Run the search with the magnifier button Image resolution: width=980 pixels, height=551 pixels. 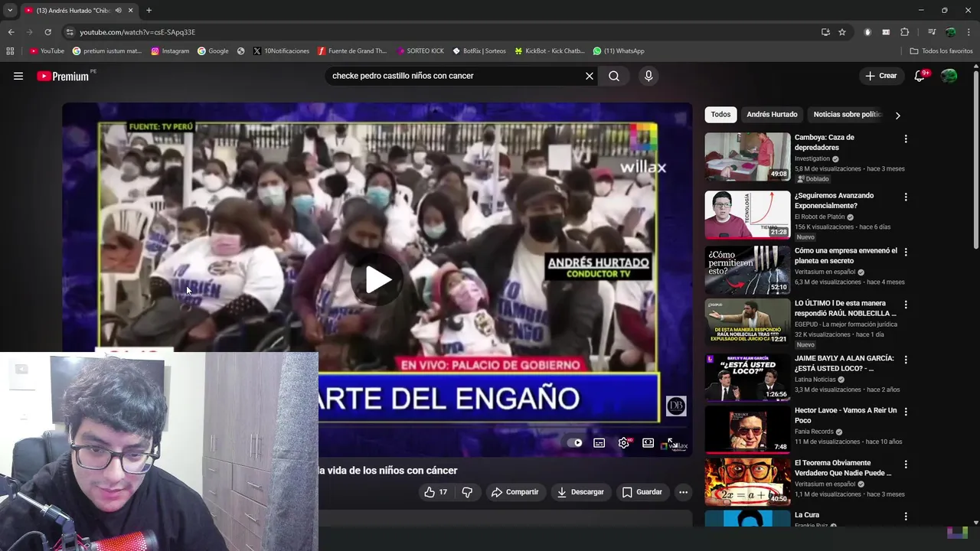(614, 76)
